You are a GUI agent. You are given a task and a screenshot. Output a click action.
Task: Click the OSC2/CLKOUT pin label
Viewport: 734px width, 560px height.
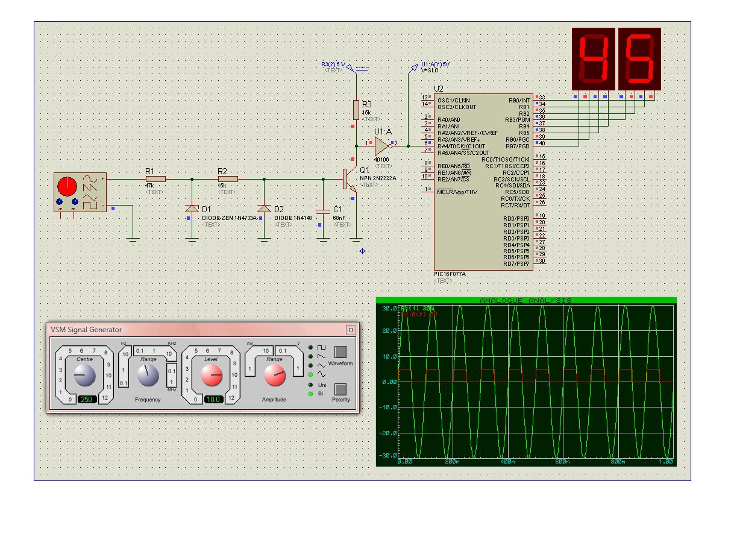[457, 107]
